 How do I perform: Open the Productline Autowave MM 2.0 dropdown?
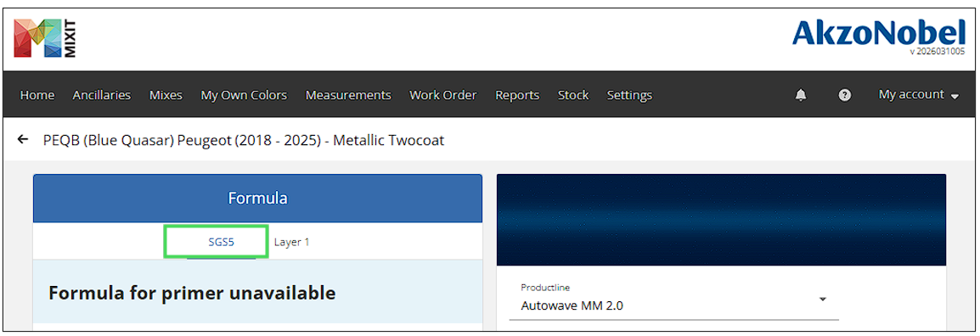click(673, 300)
